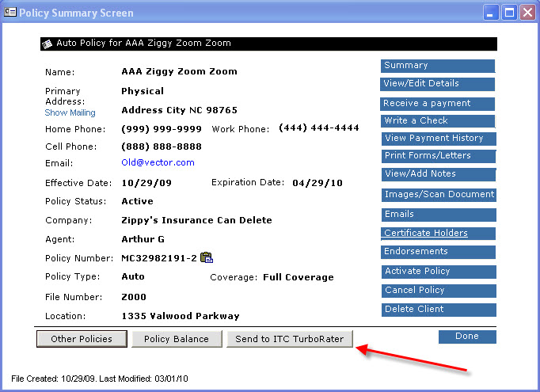The height and width of the screenshot is (392, 540).
Task: Click the Certificate Holders link
Action: [x=426, y=234]
